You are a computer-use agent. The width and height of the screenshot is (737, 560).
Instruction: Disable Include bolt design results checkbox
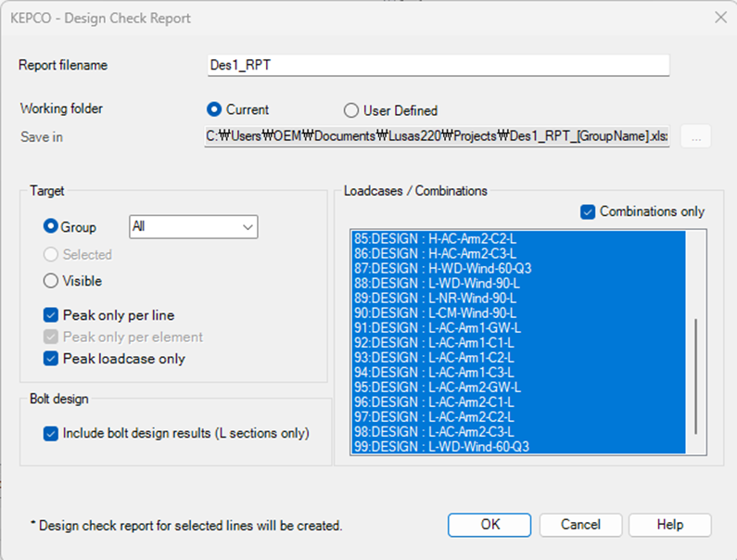[x=52, y=433]
